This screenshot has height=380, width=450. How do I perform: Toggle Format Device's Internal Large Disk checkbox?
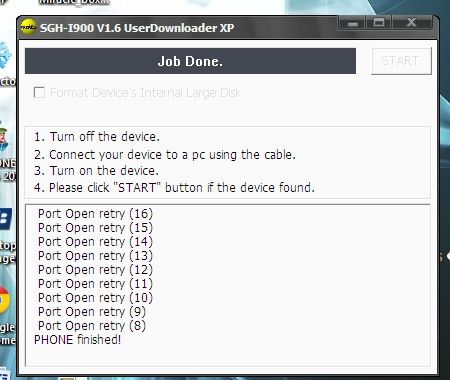39,92
